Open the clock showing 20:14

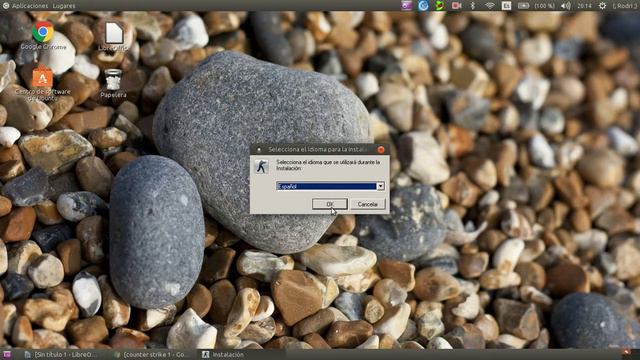tap(584, 6)
